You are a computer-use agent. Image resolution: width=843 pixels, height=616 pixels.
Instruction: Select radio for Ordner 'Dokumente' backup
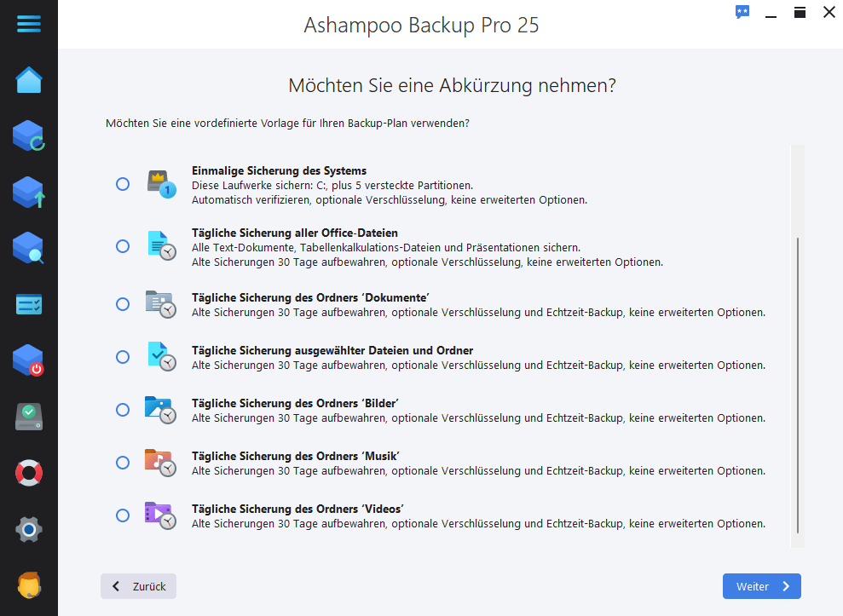click(123, 304)
